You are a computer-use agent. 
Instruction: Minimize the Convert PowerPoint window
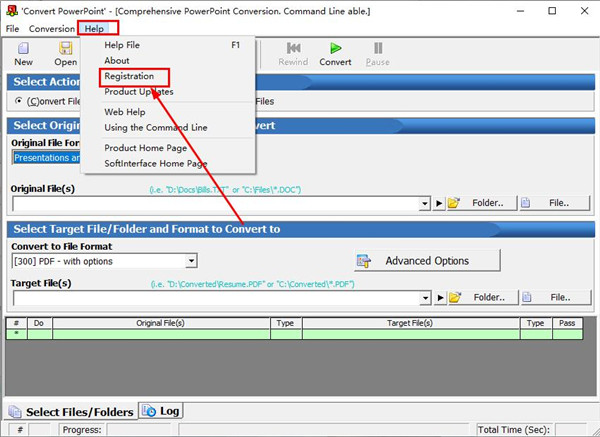tap(520, 11)
